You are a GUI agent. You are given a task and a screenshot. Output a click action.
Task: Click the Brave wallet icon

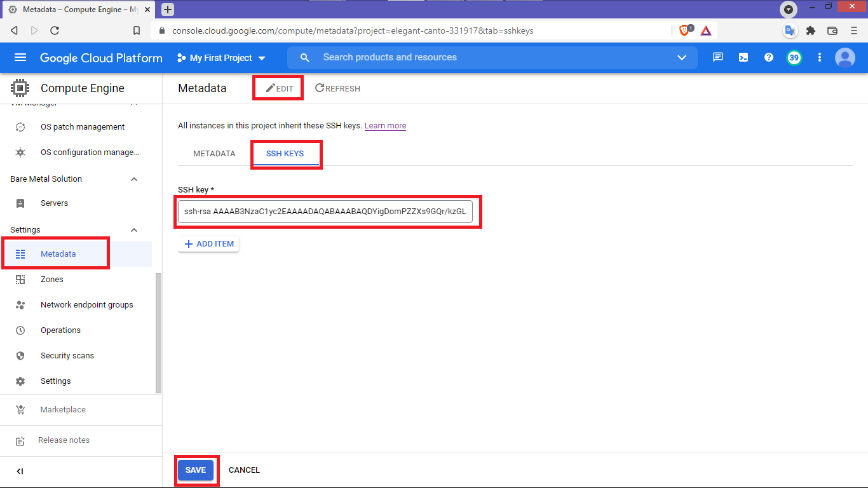[x=832, y=30]
